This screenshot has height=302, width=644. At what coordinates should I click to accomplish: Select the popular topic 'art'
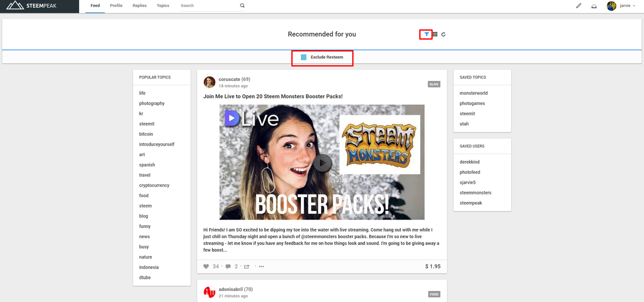click(x=142, y=155)
